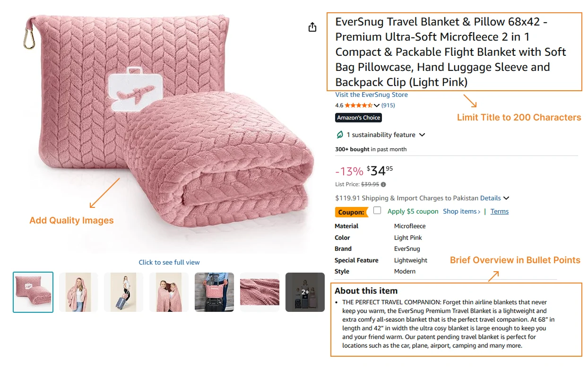Screen dimensions: 588x369
Task: Click Shop items link beside coupon
Action: point(461,211)
